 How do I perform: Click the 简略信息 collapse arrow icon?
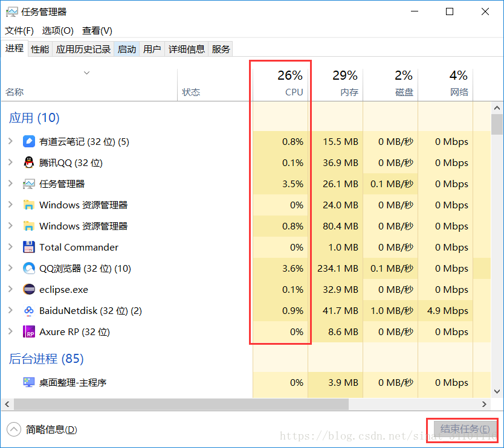click(14, 429)
